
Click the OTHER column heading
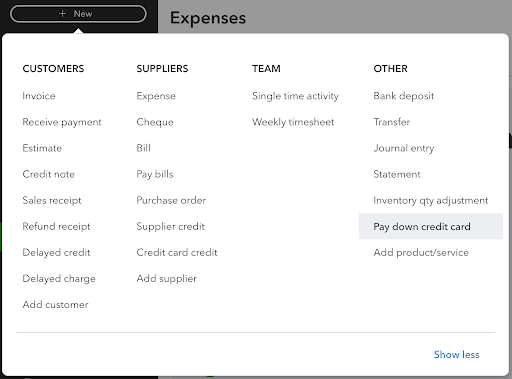[390, 69]
